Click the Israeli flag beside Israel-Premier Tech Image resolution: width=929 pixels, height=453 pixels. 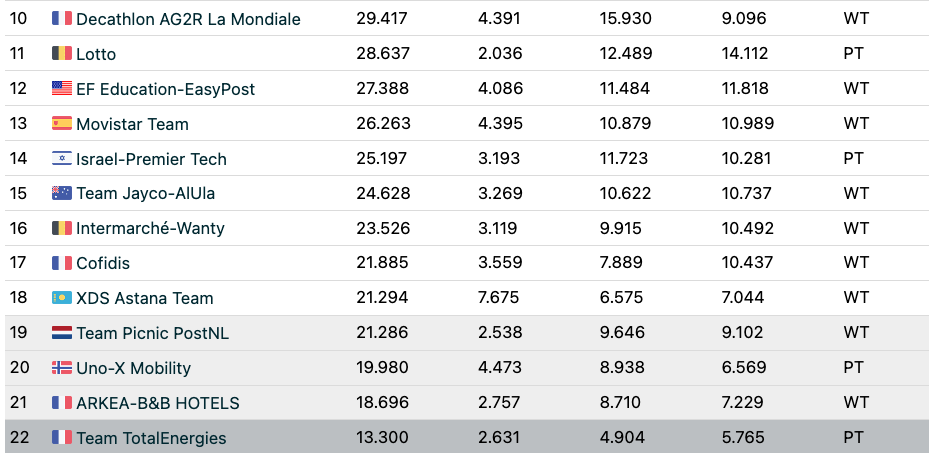(62, 158)
